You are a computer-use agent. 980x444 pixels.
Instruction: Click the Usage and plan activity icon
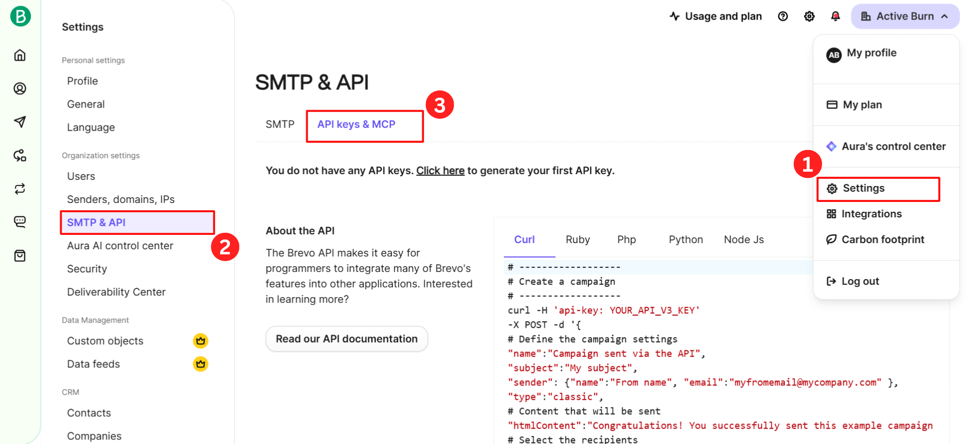coord(674,16)
